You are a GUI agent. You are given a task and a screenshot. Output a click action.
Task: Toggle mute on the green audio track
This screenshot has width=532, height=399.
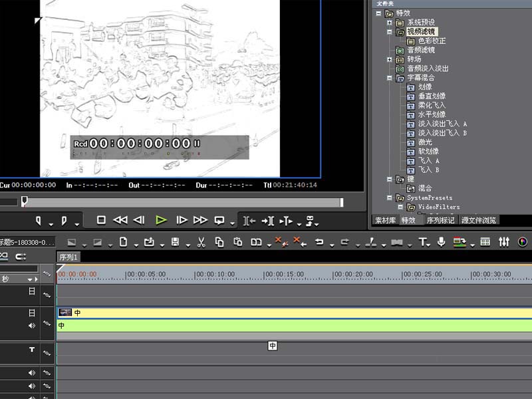click(x=31, y=326)
